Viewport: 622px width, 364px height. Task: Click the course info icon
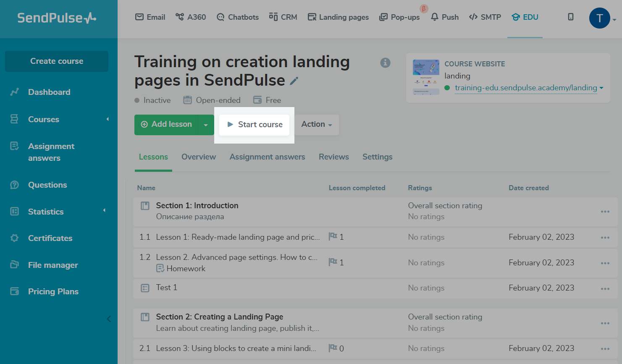(x=385, y=63)
